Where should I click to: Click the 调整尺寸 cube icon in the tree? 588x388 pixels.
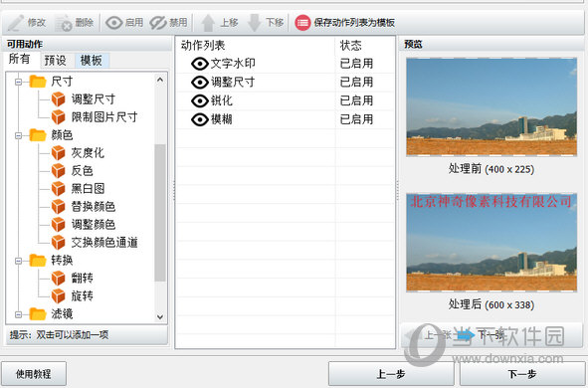click(58, 98)
